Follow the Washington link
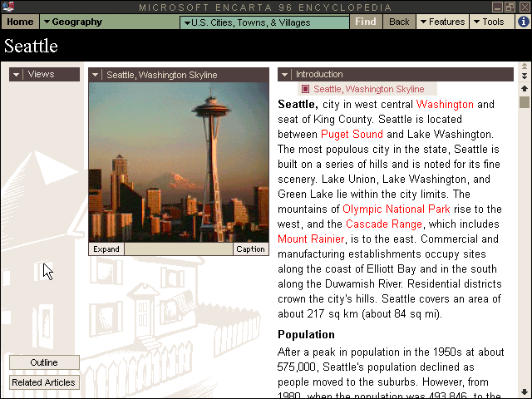 (445, 104)
